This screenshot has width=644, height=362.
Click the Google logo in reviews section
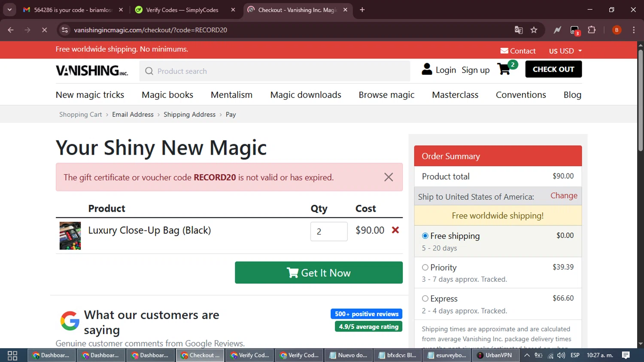pos(70,321)
